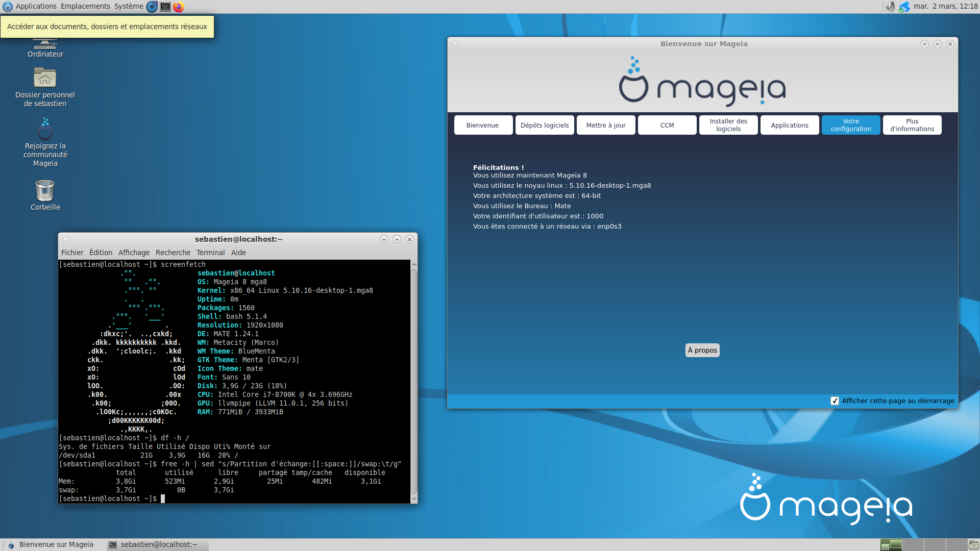Viewport: 980px width, 551px height.
Task: Launch Firefox from the top panel
Action: pos(178,7)
